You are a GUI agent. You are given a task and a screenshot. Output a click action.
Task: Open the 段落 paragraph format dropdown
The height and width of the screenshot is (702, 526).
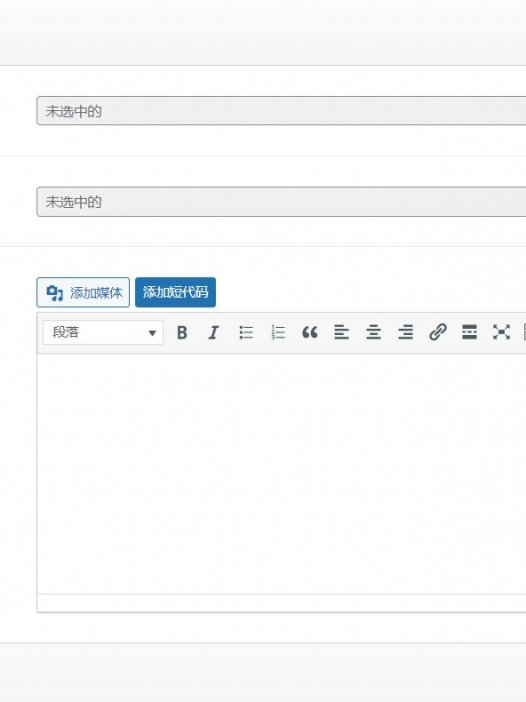tap(103, 333)
